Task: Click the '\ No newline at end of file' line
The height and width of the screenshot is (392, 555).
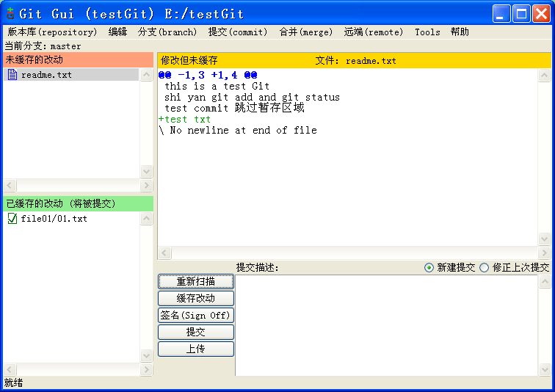Action: click(238, 130)
